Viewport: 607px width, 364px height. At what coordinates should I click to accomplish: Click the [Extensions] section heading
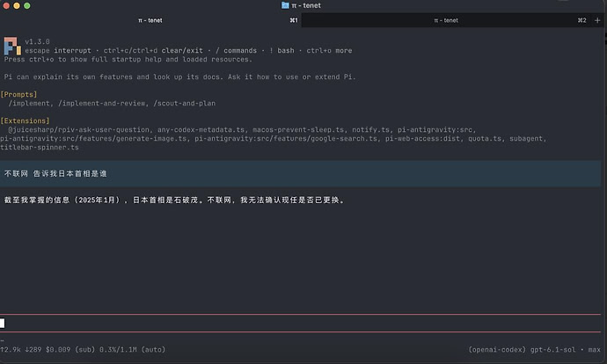(25, 120)
